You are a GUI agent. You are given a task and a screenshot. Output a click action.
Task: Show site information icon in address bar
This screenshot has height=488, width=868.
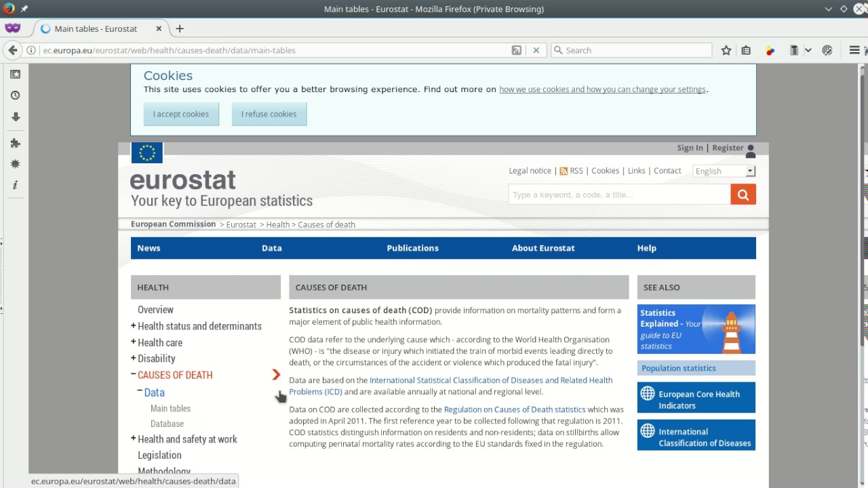point(31,50)
